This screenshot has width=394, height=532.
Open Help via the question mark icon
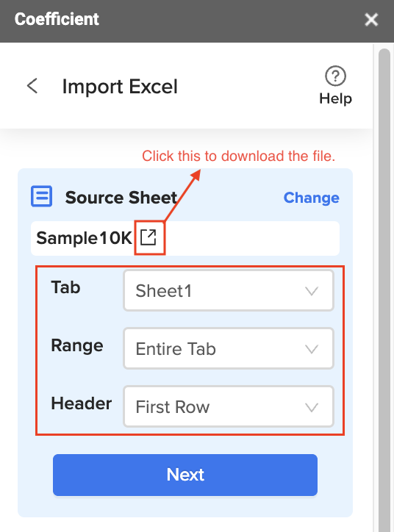coord(335,76)
